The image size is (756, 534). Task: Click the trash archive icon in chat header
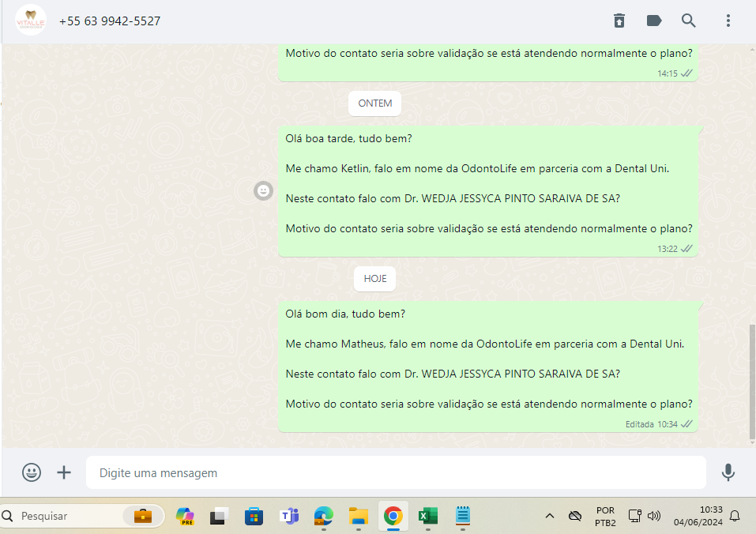pyautogui.click(x=619, y=21)
